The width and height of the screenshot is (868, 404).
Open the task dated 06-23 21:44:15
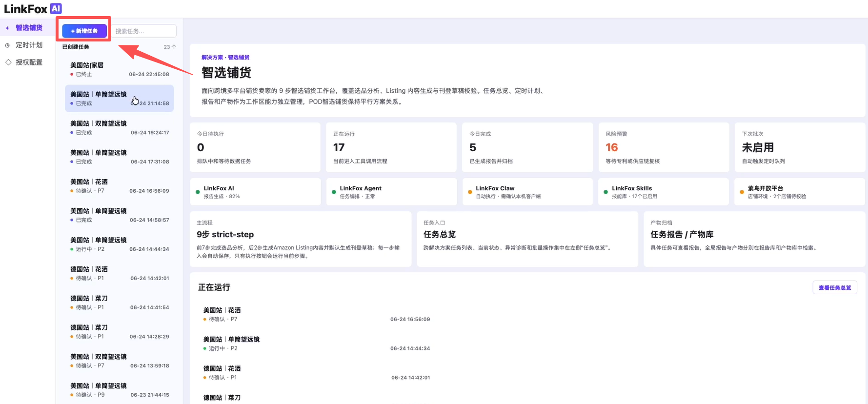coord(120,390)
